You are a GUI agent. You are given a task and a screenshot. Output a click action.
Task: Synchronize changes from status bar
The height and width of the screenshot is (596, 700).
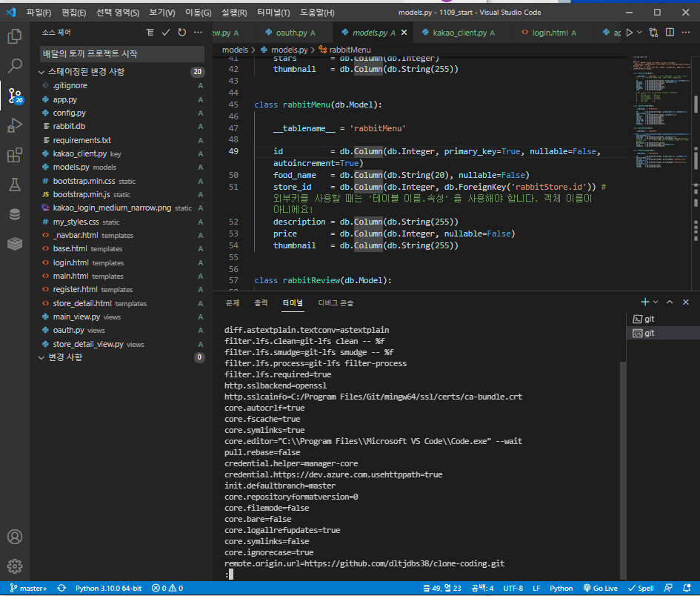point(61,588)
